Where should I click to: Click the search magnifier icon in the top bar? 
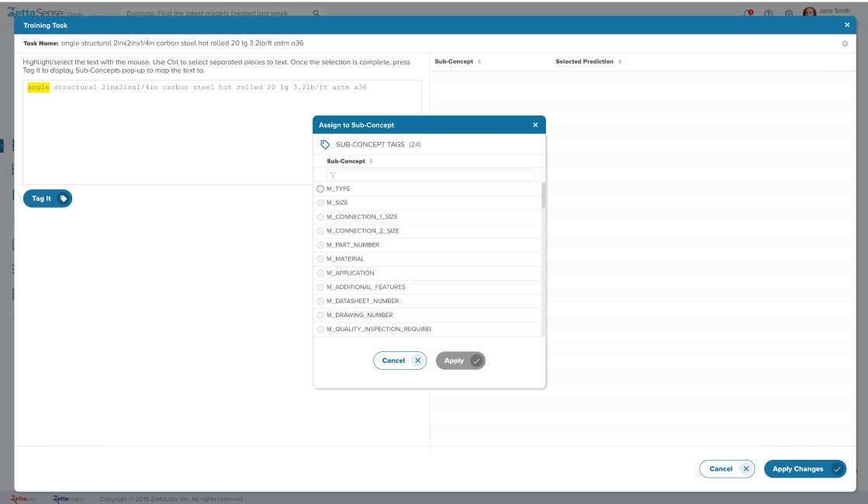tap(316, 13)
